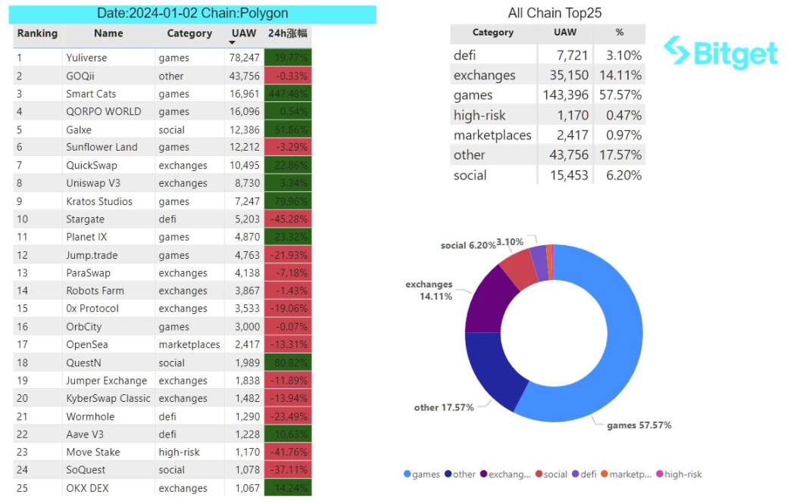812x504 pixels.
Task: Click % header in All Chain Top25 table
Action: (620, 33)
